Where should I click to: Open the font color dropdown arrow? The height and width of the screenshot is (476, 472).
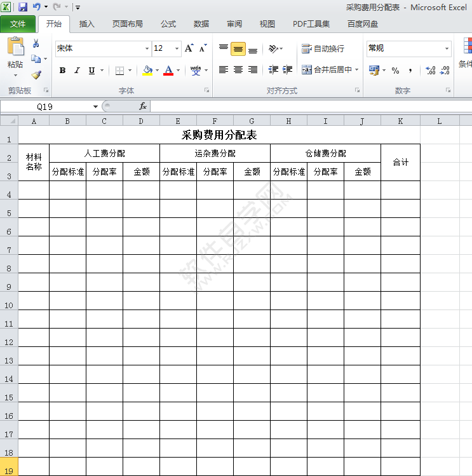[178, 71]
